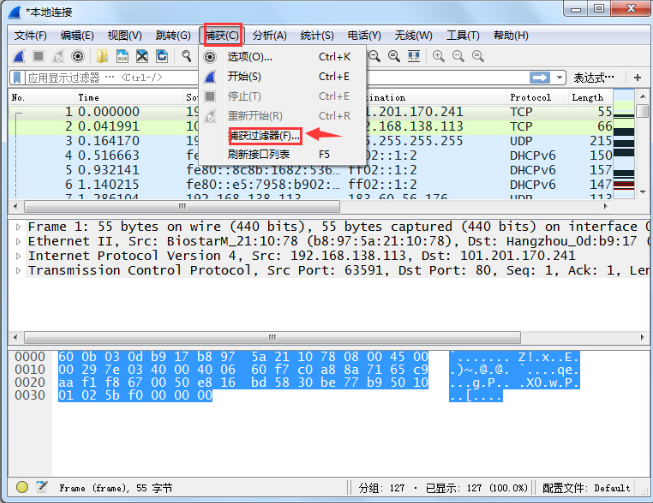Image resolution: width=653 pixels, height=503 pixels.
Task: Click the active zoom out magnifier icon
Action: [374, 56]
